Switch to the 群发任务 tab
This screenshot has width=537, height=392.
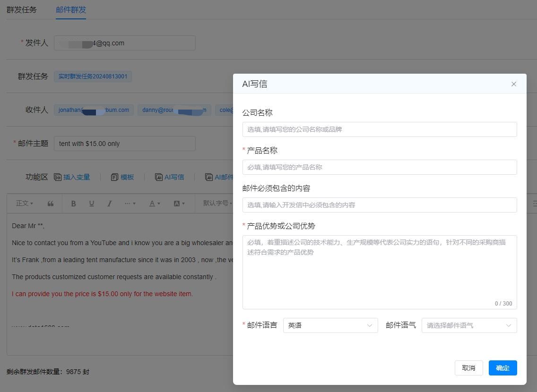tap(22, 9)
